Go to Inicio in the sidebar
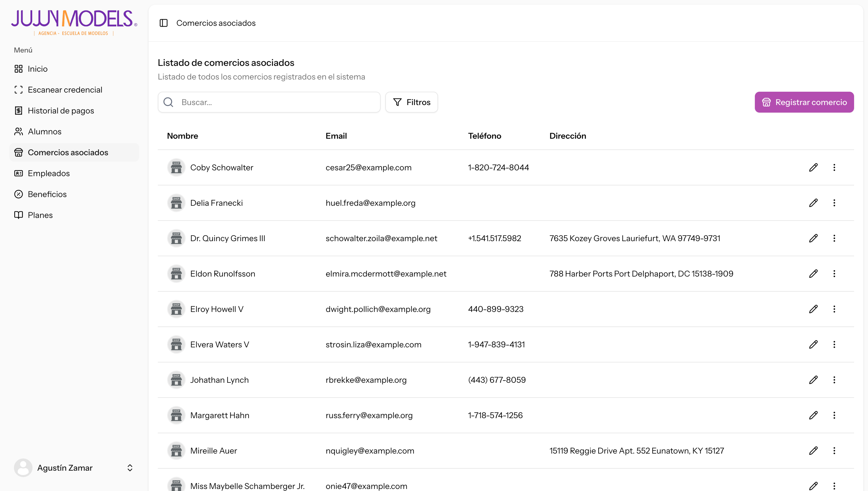The image size is (868, 491). click(x=37, y=69)
